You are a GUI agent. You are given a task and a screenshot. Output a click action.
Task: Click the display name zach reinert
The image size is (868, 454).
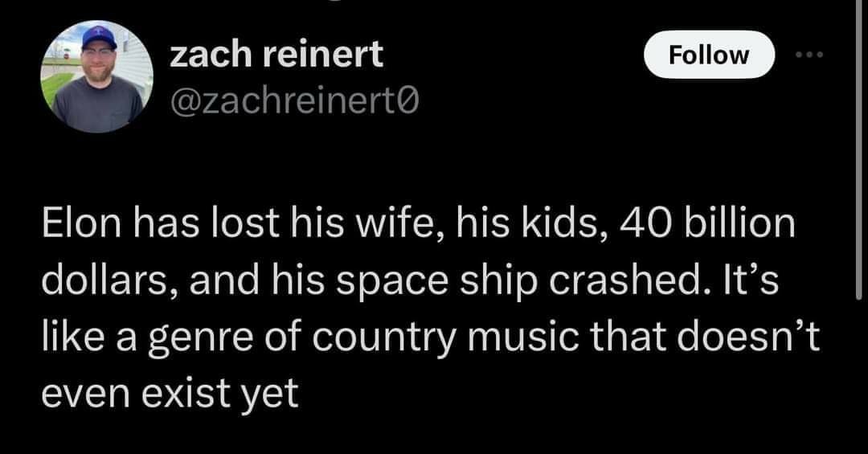tap(276, 55)
